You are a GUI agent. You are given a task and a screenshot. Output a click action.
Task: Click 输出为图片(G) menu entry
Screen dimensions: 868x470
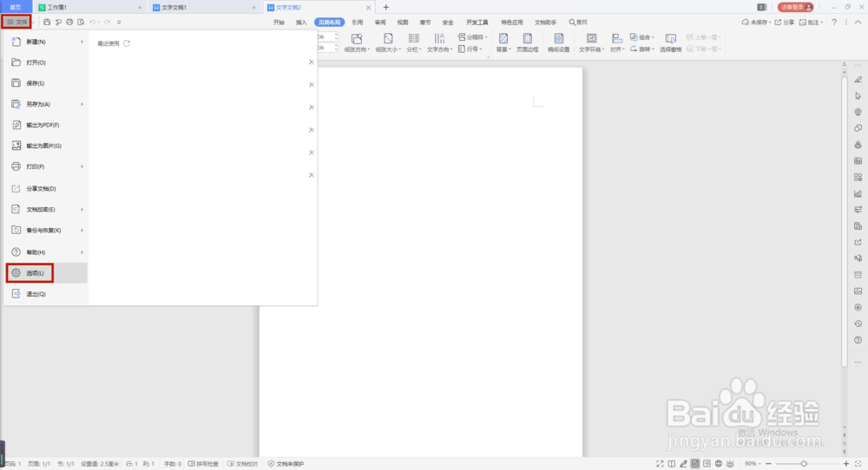[x=47, y=146]
